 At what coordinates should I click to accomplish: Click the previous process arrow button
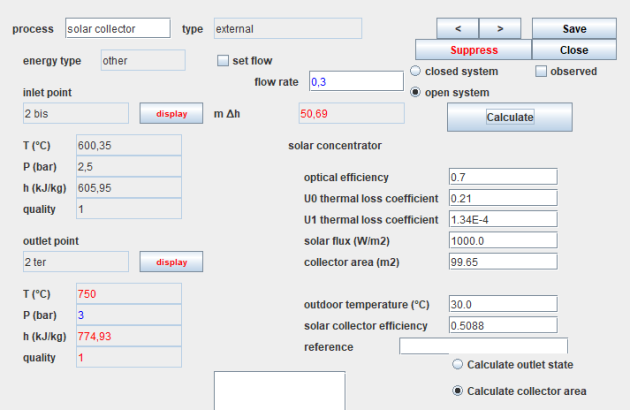pos(457,29)
